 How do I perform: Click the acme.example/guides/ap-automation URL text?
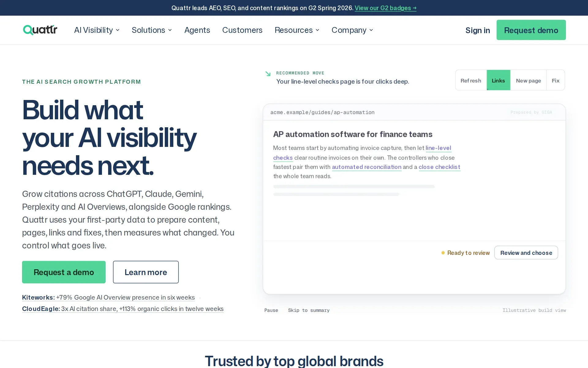tap(322, 112)
